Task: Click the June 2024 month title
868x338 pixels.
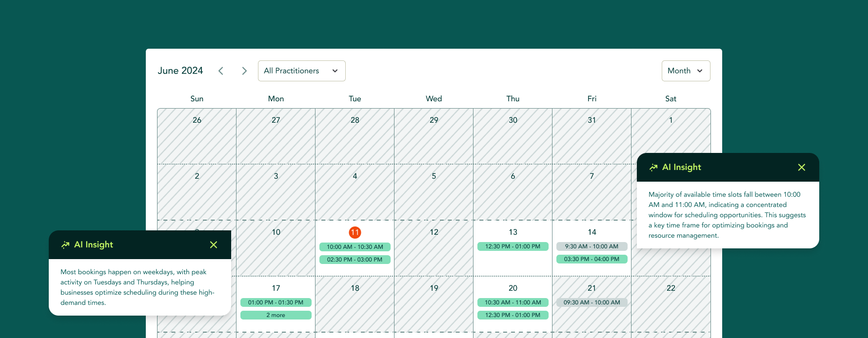Action: (x=180, y=71)
